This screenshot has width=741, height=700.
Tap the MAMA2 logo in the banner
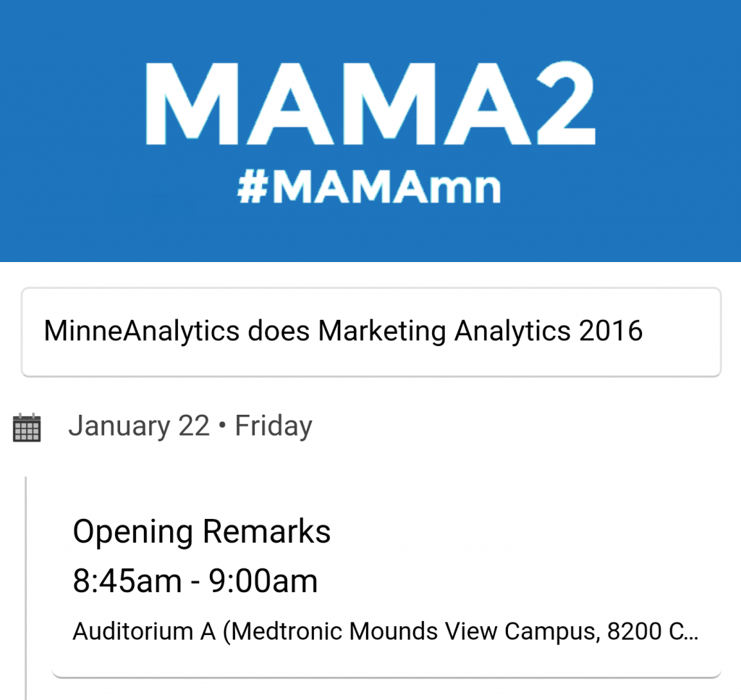370,103
